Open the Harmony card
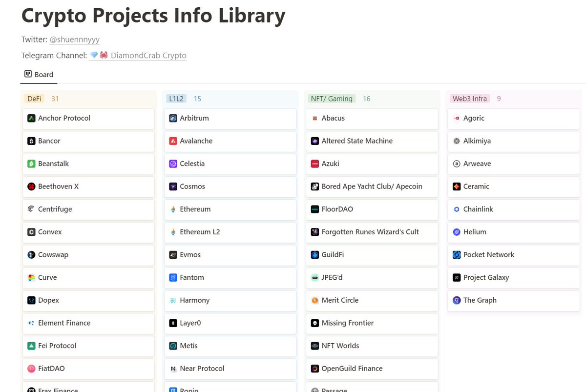 230,300
